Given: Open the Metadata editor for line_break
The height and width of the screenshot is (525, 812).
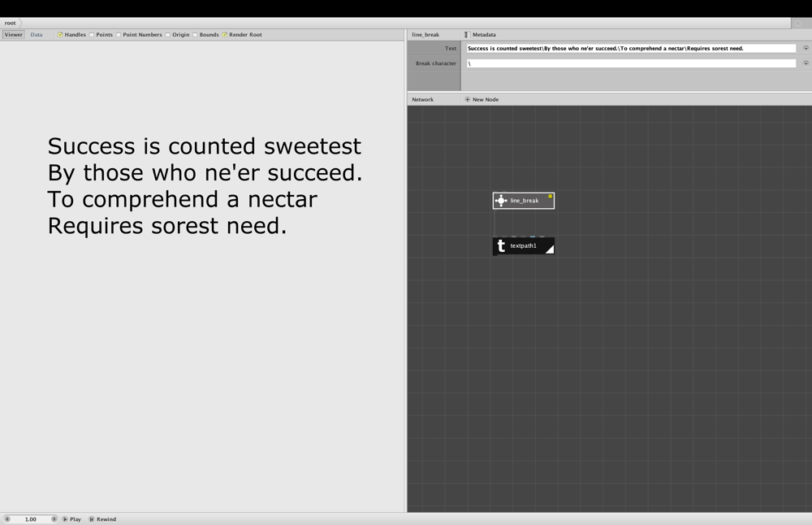Looking at the screenshot, I should pyautogui.click(x=480, y=35).
